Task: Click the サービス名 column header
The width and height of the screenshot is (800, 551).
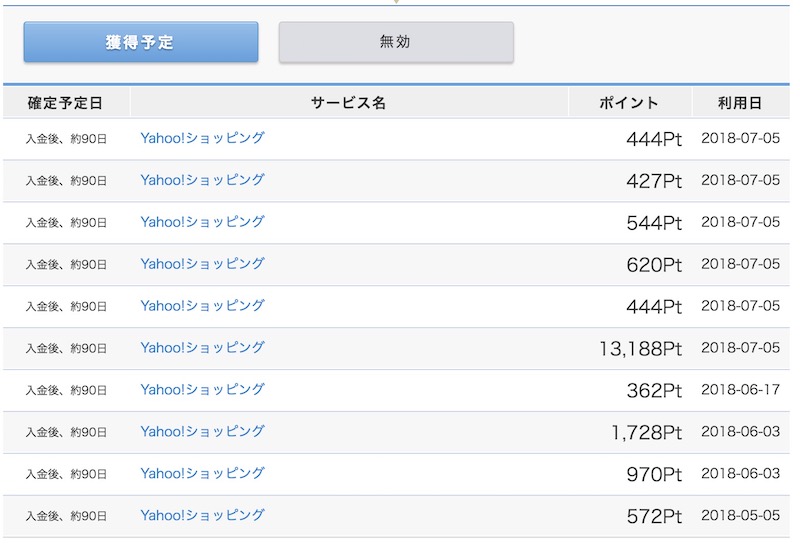Action: pos(348,103)
